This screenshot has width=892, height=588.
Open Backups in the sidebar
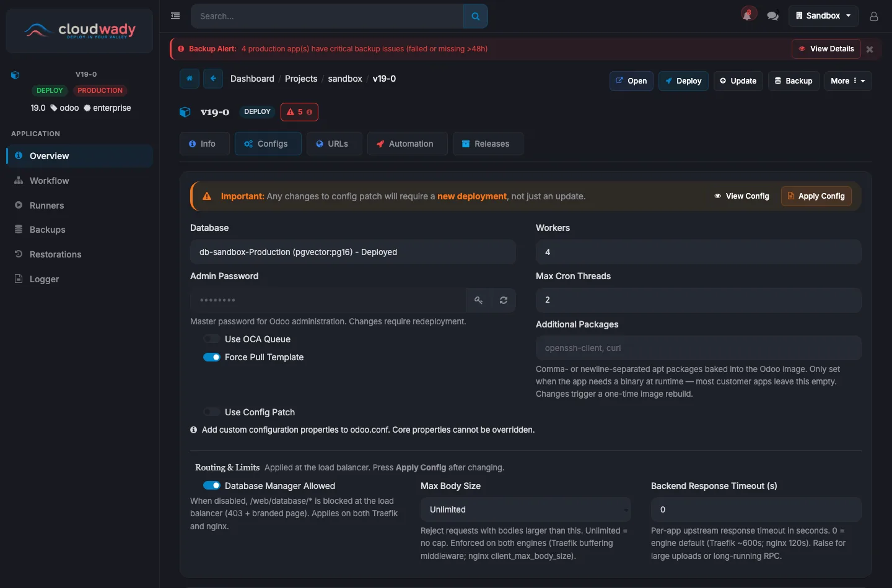(x=79, y=230)
